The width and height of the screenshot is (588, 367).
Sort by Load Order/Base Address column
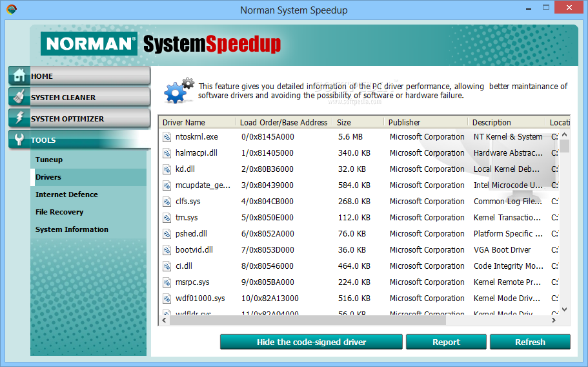(x=284, y=122)
